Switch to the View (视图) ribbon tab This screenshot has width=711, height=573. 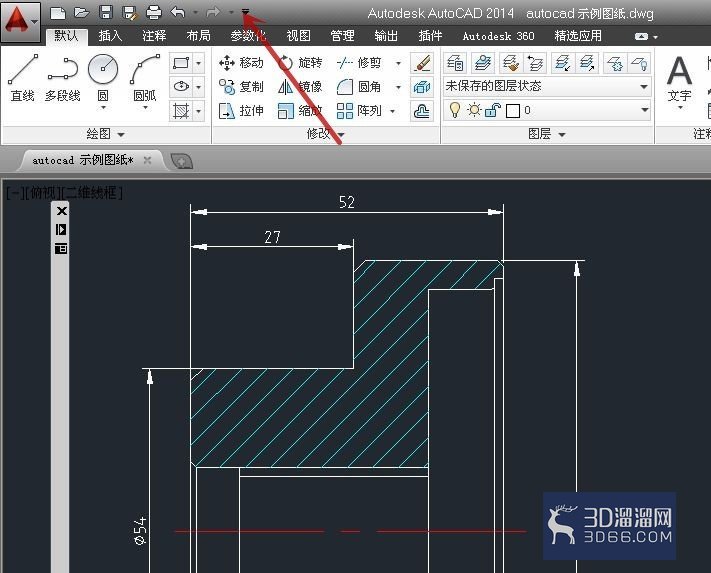click(x=298, y=35)
